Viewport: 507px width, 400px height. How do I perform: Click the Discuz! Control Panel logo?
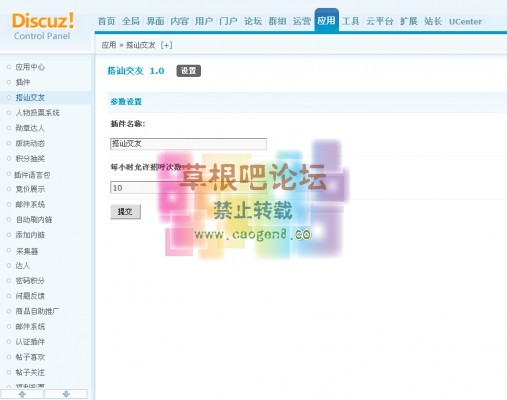[x=43, y=27]
